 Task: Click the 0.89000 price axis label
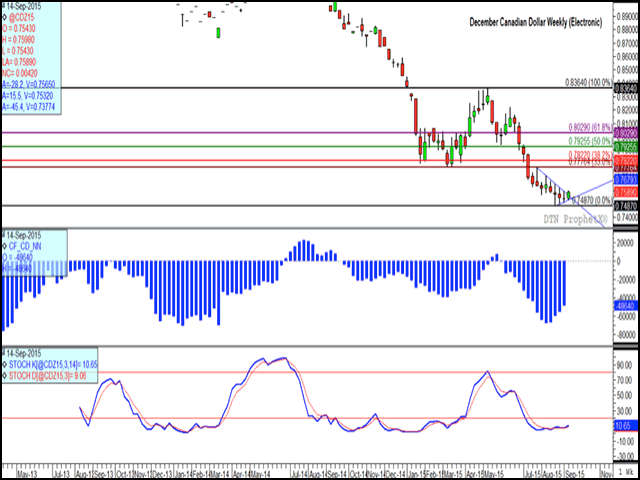(628, 17)
